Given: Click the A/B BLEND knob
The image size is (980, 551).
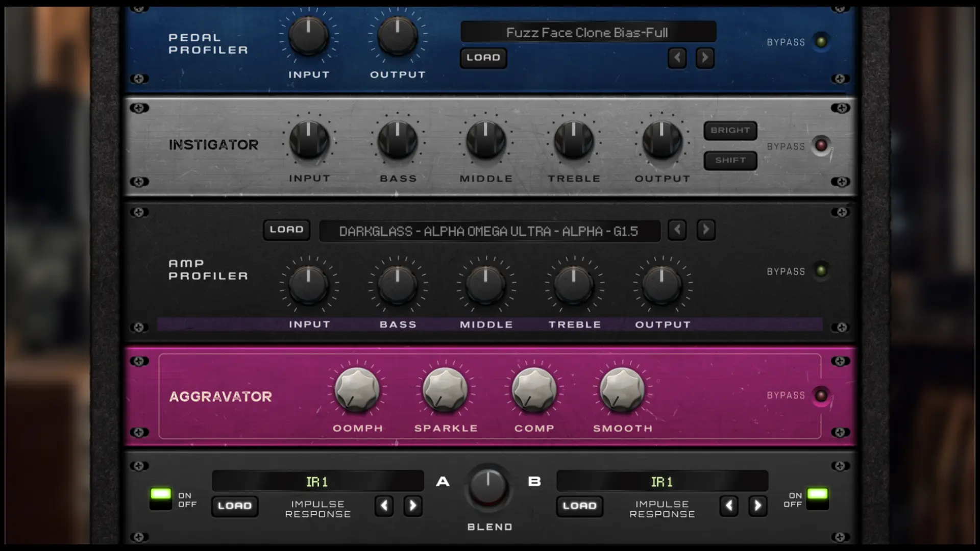Looking at the screenshot, I should pos(488,486).
